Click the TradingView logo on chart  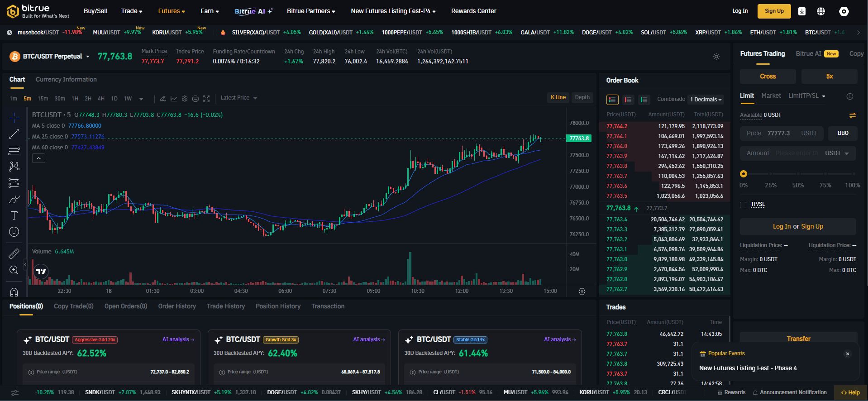[41, 272]
